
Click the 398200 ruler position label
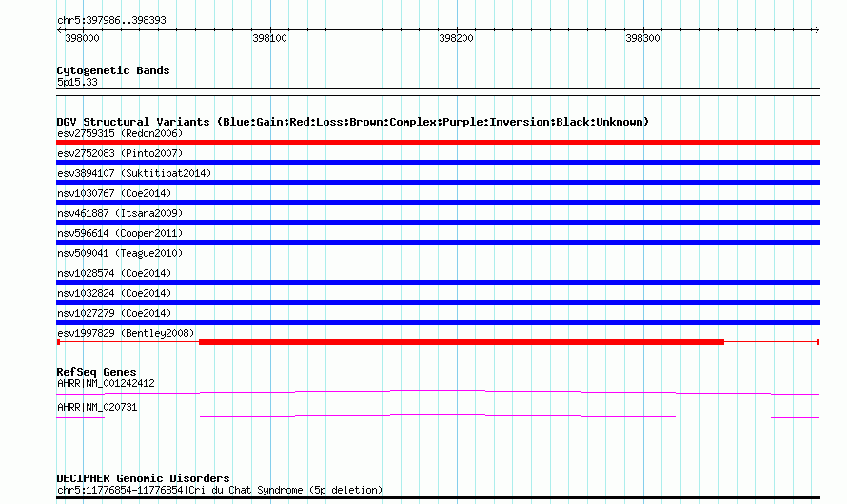[456, 38]
